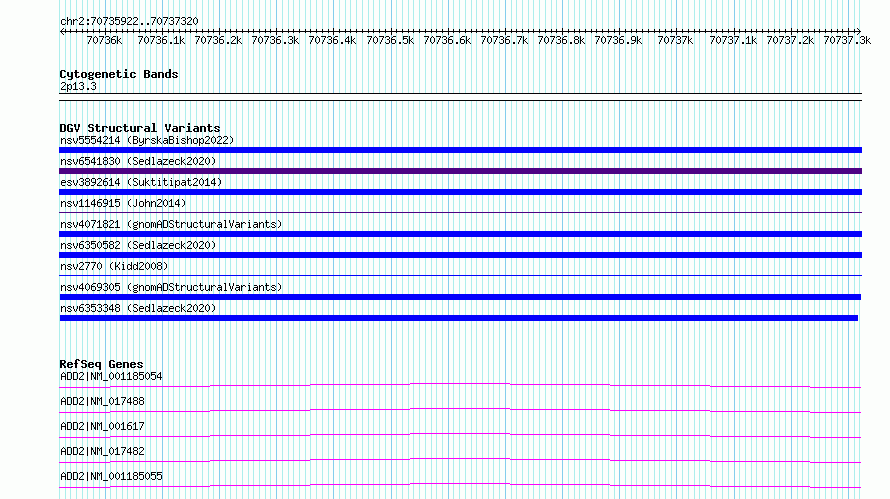Screen dimensions: 890x499
Task: Click the 70736.6k ruler tick label
Action: click(447, 40)
